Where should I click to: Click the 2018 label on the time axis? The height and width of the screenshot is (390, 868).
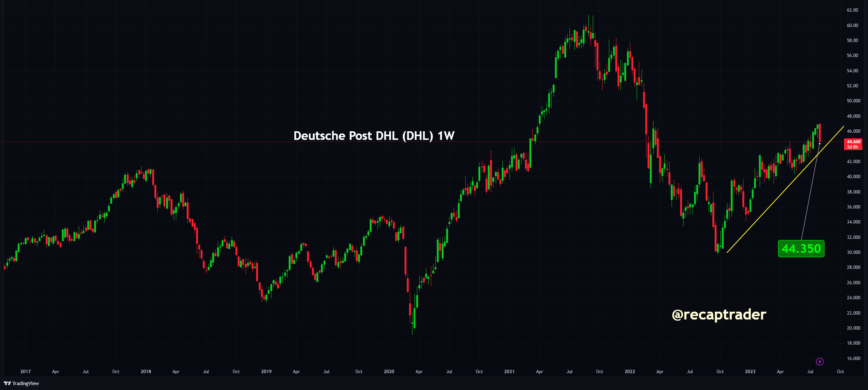pos(146,372)
